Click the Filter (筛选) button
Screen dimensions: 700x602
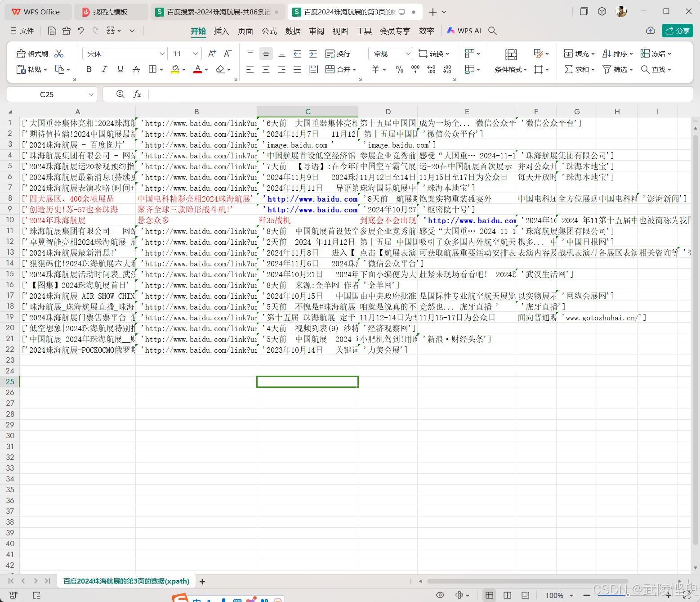(x=618, y=69)
